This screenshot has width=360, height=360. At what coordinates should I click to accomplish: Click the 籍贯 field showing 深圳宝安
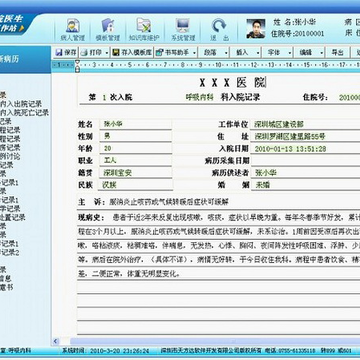click(135, 173)
